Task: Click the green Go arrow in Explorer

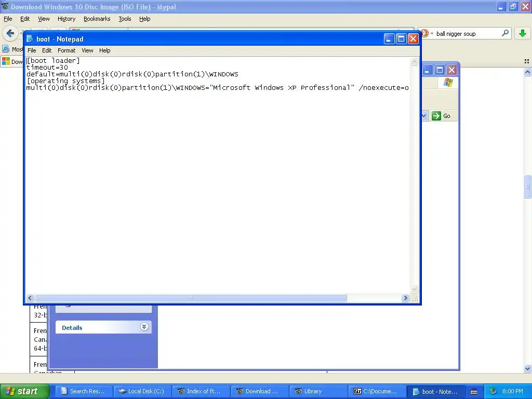Action: [x=436, y=116]
